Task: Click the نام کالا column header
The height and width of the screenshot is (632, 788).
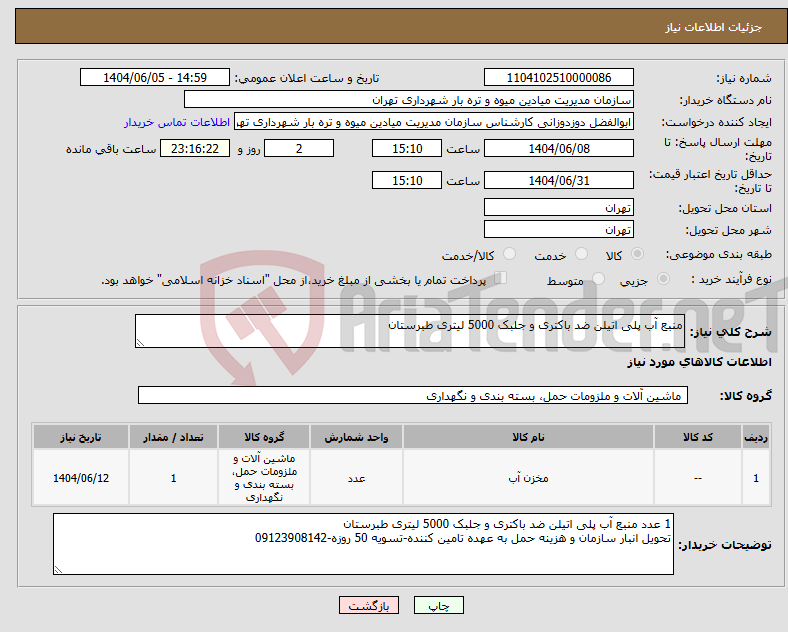Action: (x=528, y=437)
